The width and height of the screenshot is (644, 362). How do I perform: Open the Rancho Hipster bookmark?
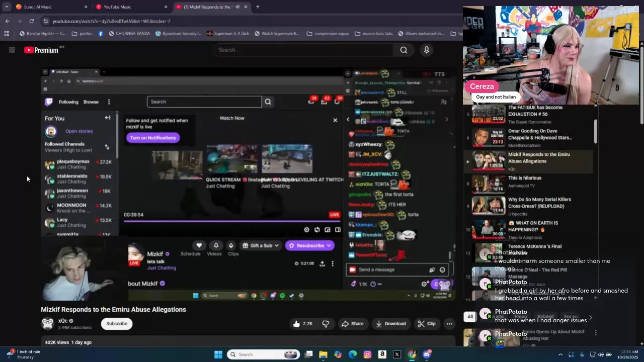pos(43,34)
